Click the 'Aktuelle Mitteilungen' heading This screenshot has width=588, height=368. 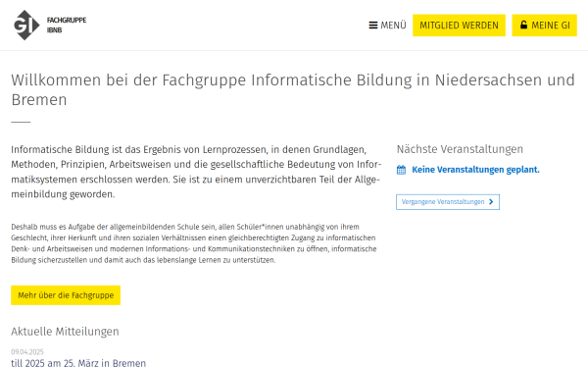click(65, 332)
